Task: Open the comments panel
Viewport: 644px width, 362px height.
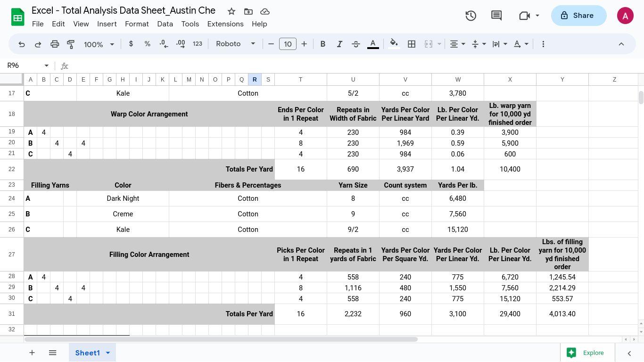Action: [x=496, y=16]
